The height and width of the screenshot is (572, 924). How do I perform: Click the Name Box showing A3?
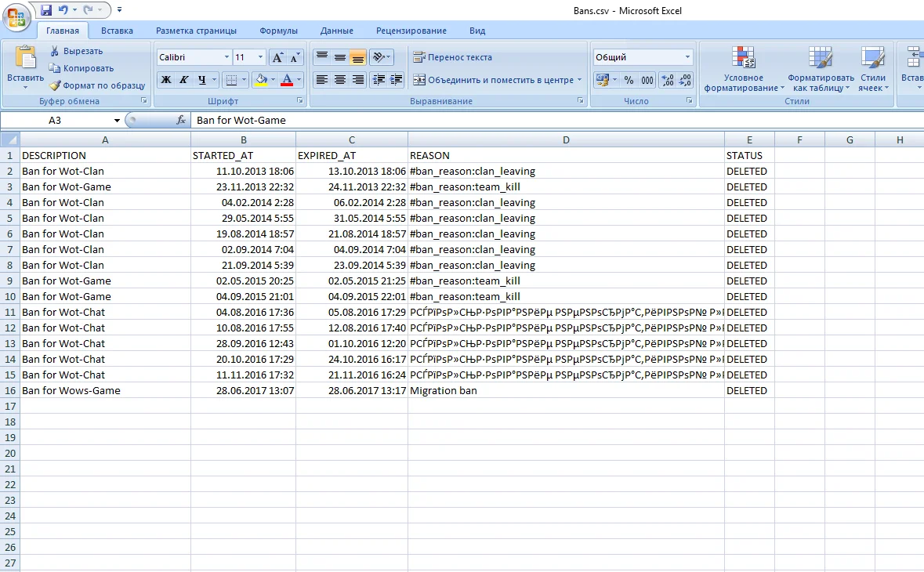click(56, 120)
